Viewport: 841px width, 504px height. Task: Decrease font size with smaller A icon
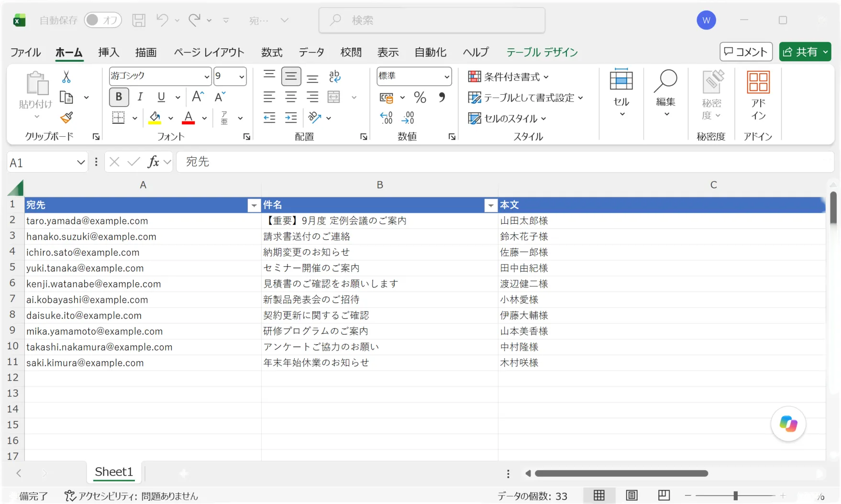[220, 97]
